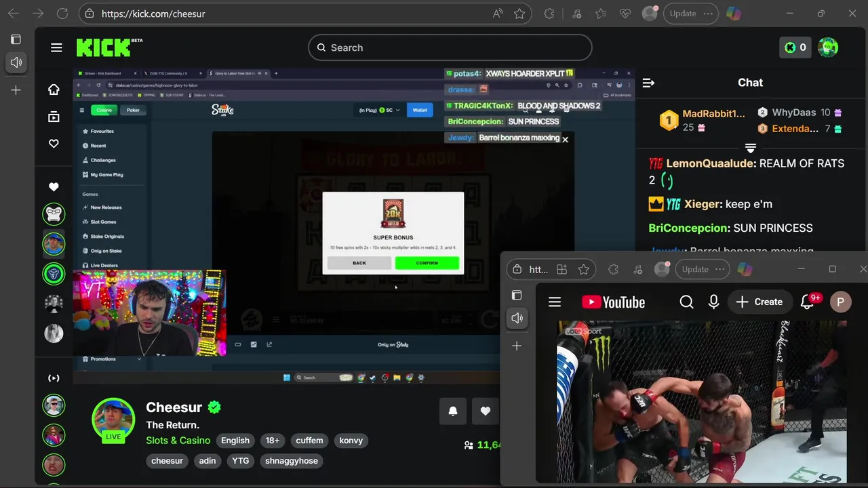Image resolution: width=868 pixels, height=488 pixels.
Task: Open the Browse icon in Kick sidebar
Action: click(x=54, y=117)
